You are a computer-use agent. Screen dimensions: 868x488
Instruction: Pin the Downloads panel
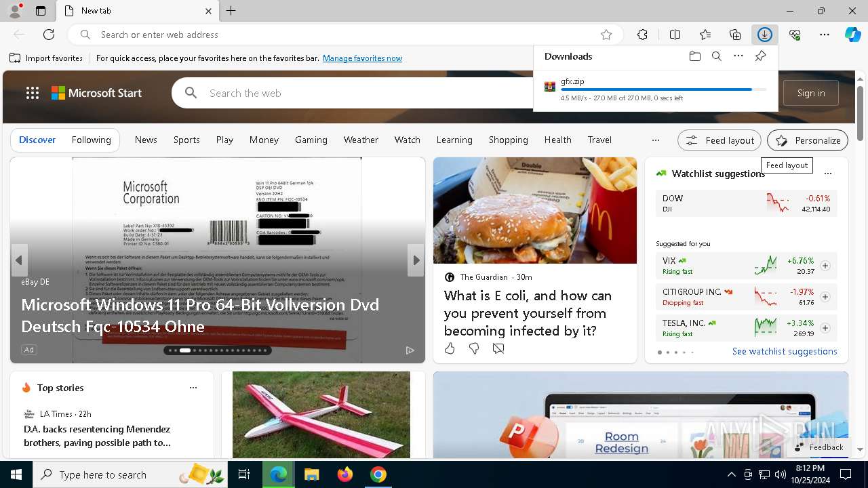760,56
